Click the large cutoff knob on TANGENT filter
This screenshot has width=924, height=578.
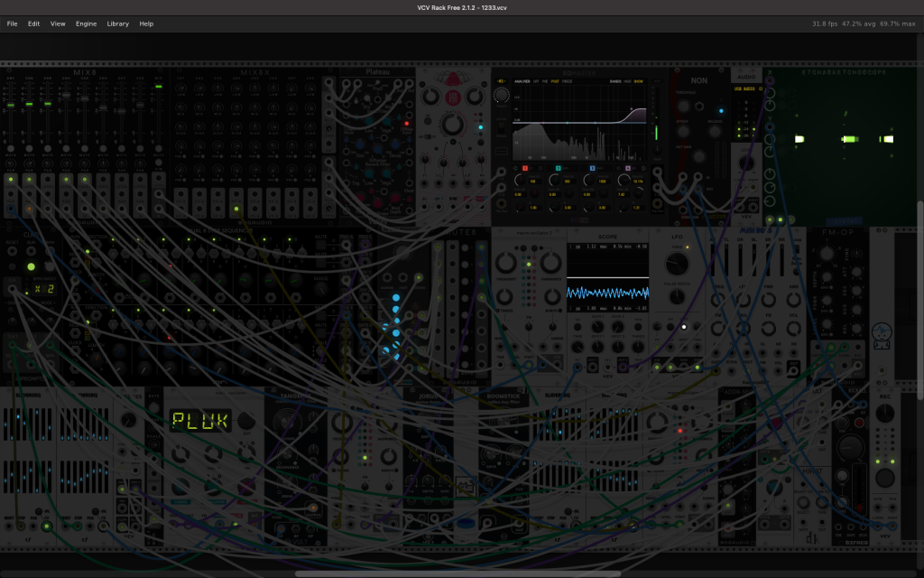288,423
